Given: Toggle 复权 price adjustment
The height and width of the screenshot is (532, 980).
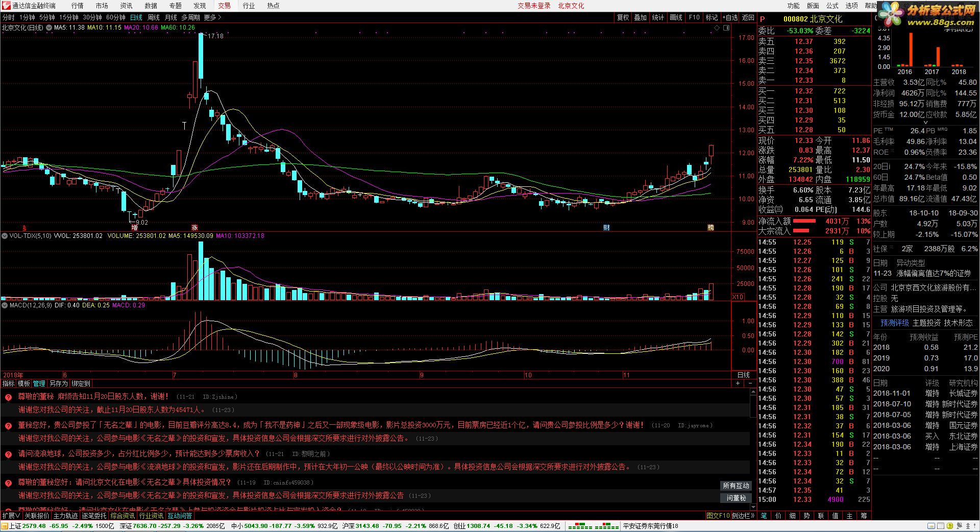Looking at the screenshot, I should click(623, 17).
